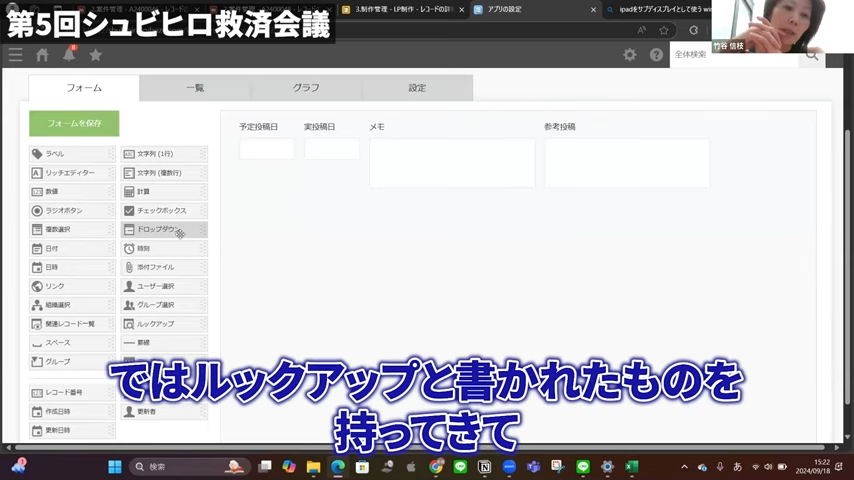Select the 作成日時 field item

coord(72,411)
